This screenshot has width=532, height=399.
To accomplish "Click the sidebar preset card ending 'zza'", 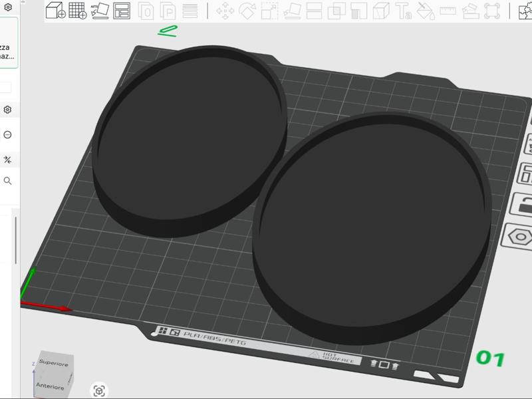I will [9, 43].
